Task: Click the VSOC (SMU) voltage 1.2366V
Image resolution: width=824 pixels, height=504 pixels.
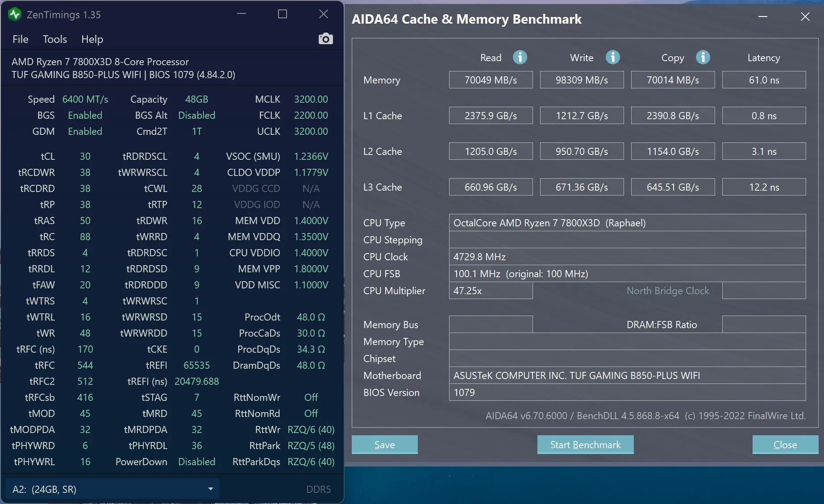Action: coord(311,156)
